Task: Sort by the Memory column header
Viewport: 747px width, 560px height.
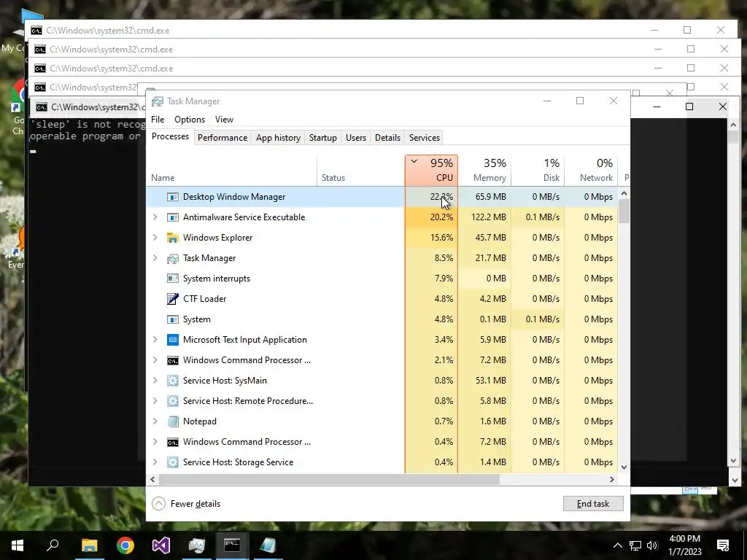Action: pos(484,171)
